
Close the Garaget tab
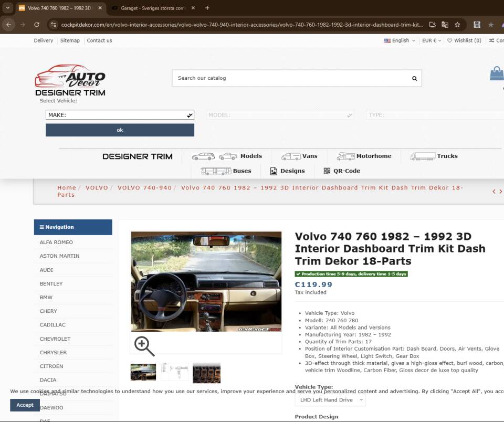[x=193, y=8]
